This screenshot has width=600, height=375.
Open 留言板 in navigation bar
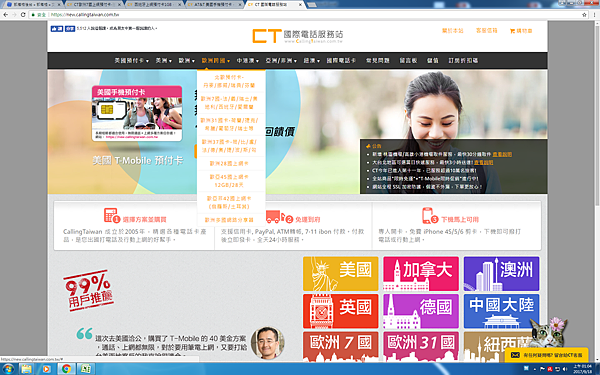click(408, 60)
